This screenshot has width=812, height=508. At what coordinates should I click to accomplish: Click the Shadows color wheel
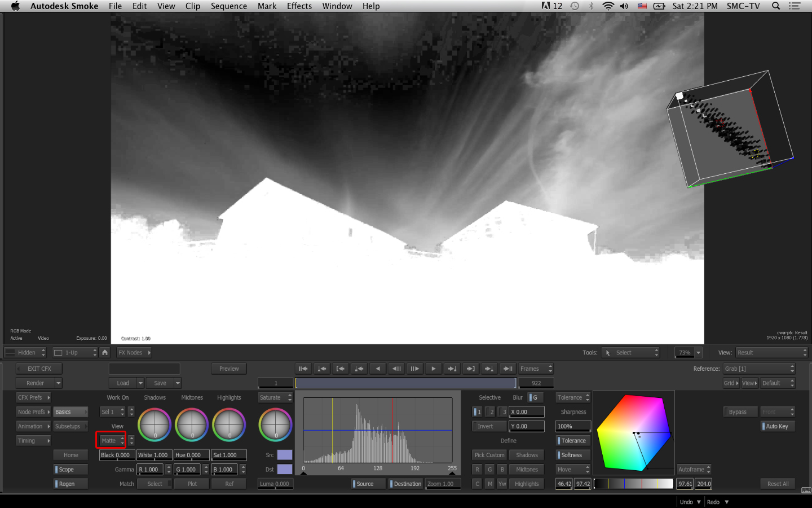coord(155,425)
